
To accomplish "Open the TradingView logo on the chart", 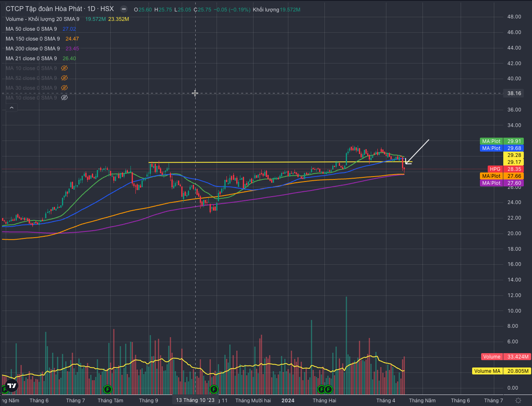I will (x=12, y=386).
